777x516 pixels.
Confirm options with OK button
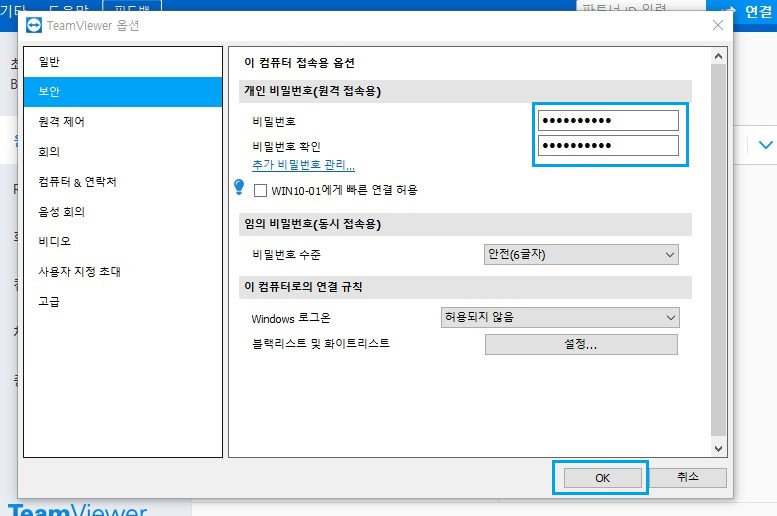603,478
